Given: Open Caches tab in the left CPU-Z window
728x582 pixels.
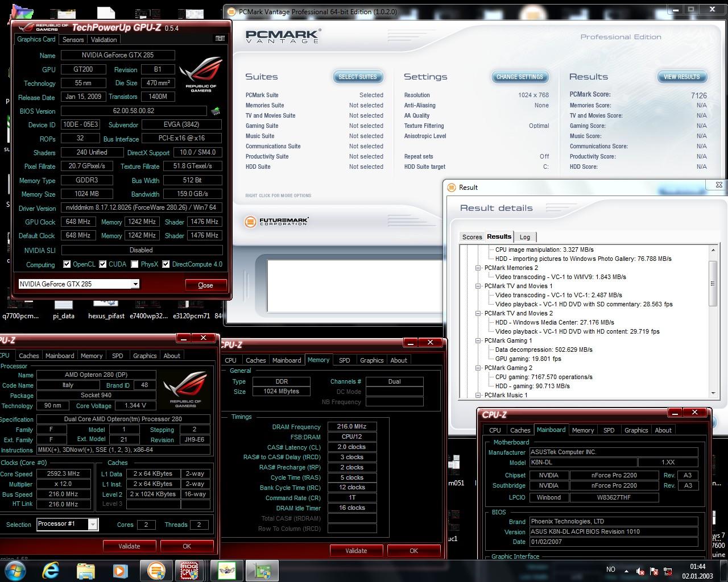Looking at the screenshot, I should click(29, 356).
